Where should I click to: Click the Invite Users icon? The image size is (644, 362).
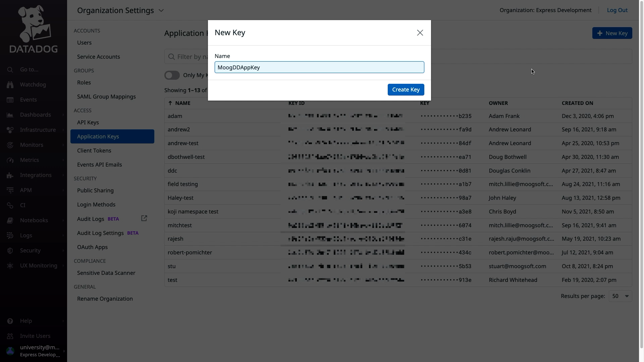coord(10,336)
